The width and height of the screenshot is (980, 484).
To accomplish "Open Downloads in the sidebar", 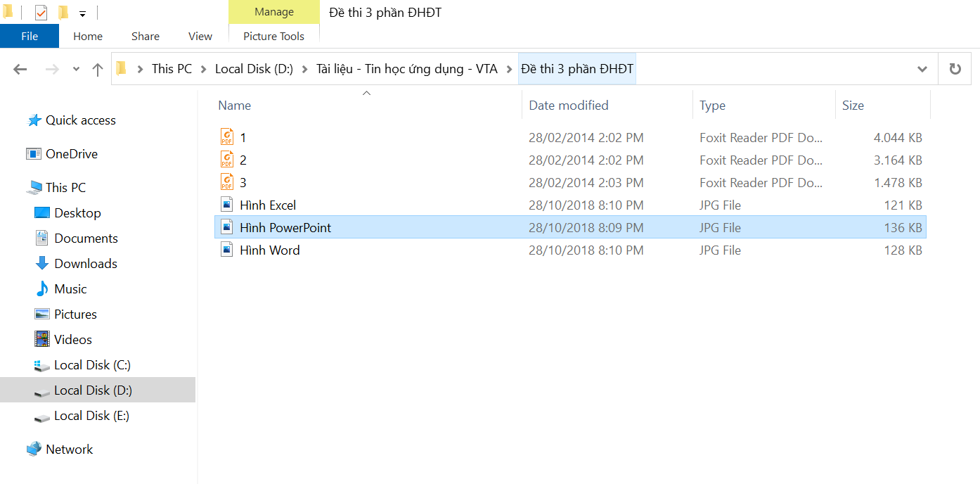I will (x=86, y=264).
